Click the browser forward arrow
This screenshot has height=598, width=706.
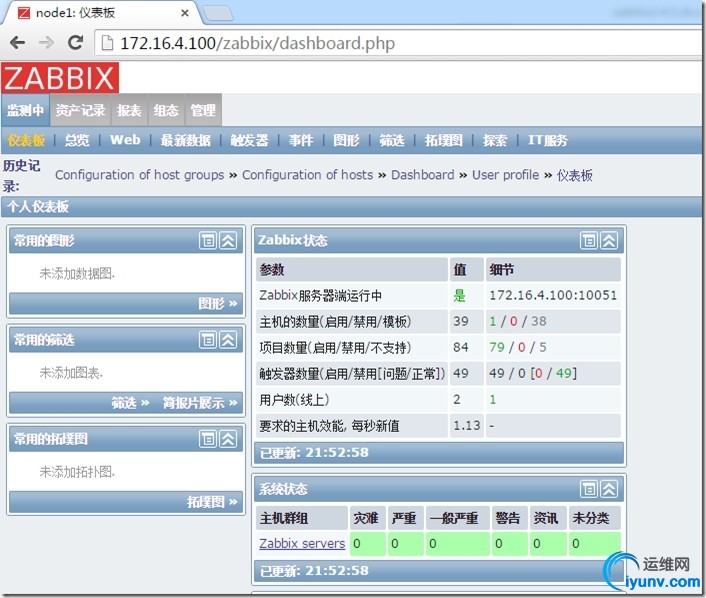[46, 43]
